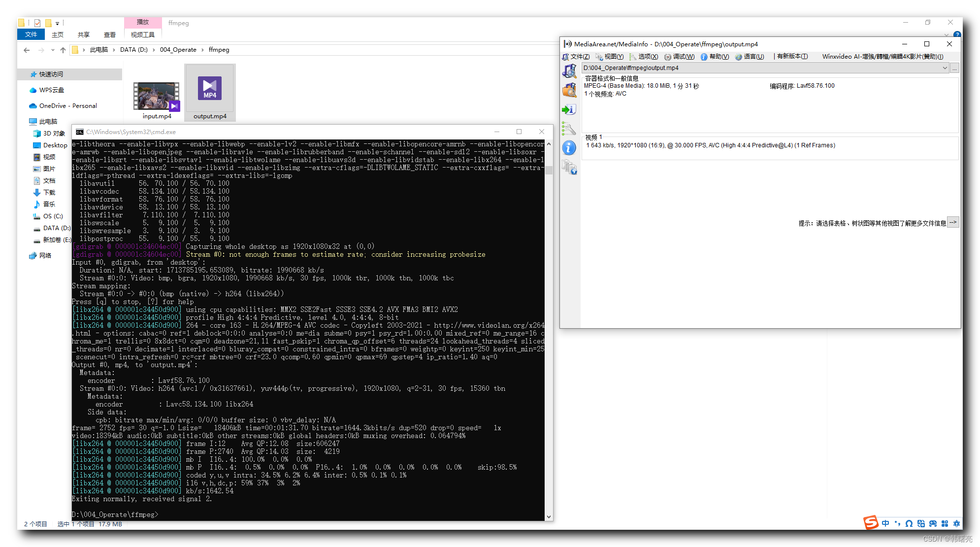
Task: Click the export info icon in sidebar
Action: pyautogui.click(x=569, y=109)
